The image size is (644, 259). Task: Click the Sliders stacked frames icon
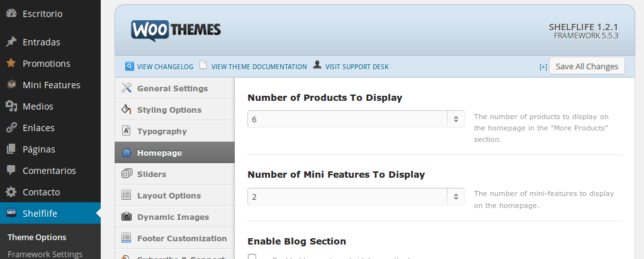click(127, 173)
